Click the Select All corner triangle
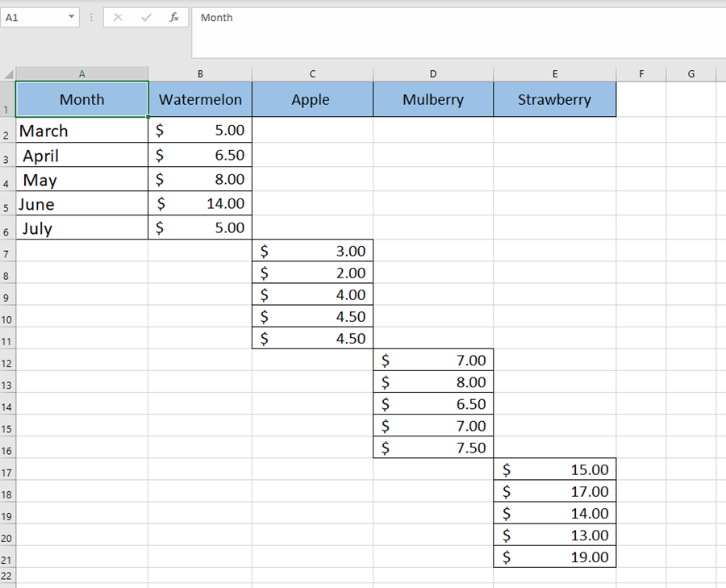The width and height of the screenshot is (726, 588). point(8,74)
